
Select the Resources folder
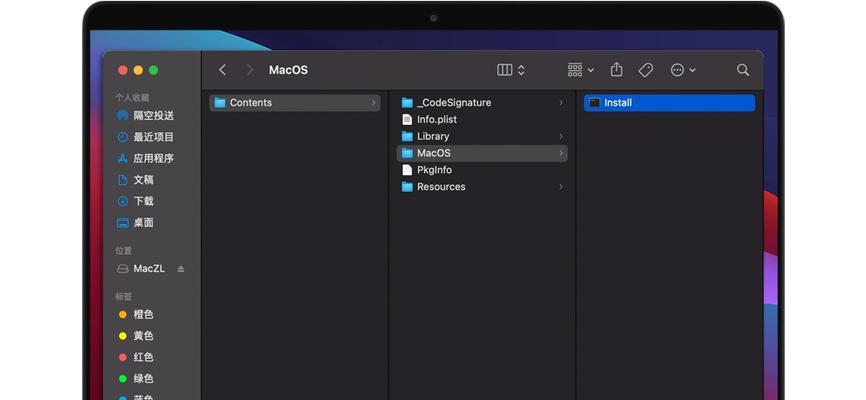point(482,187)
